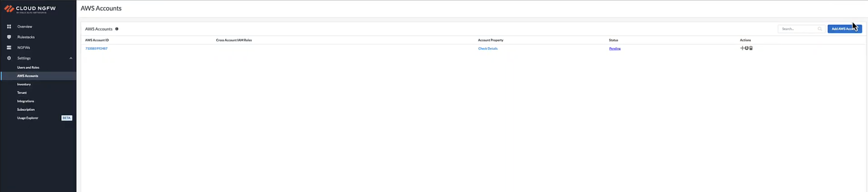Open the Tenant settings page
This screenshot has width=868, height=192.
[x=22, y=93]
